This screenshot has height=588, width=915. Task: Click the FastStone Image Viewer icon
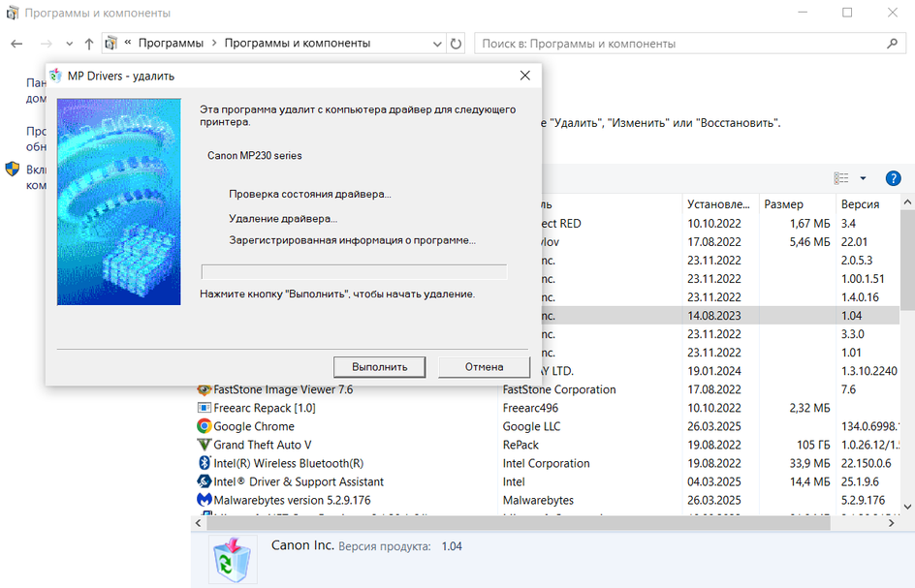204,389
